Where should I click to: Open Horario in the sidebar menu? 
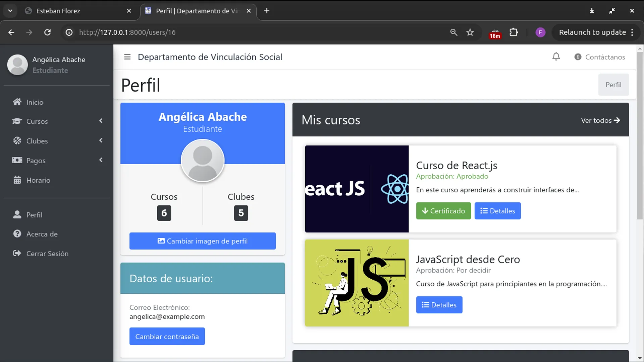[x=57, y=180]
